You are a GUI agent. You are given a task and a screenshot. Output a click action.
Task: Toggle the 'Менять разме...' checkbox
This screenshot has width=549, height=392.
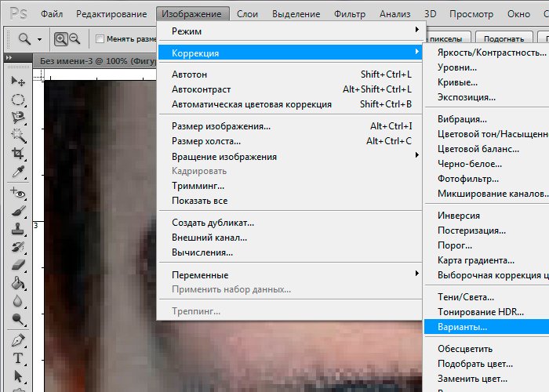tap(100, 39)
